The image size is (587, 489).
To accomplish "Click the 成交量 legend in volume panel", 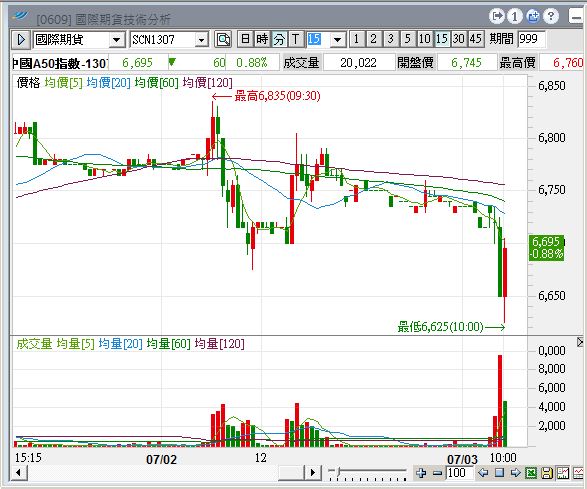I will pyautogui.click(x=34, y=343).
